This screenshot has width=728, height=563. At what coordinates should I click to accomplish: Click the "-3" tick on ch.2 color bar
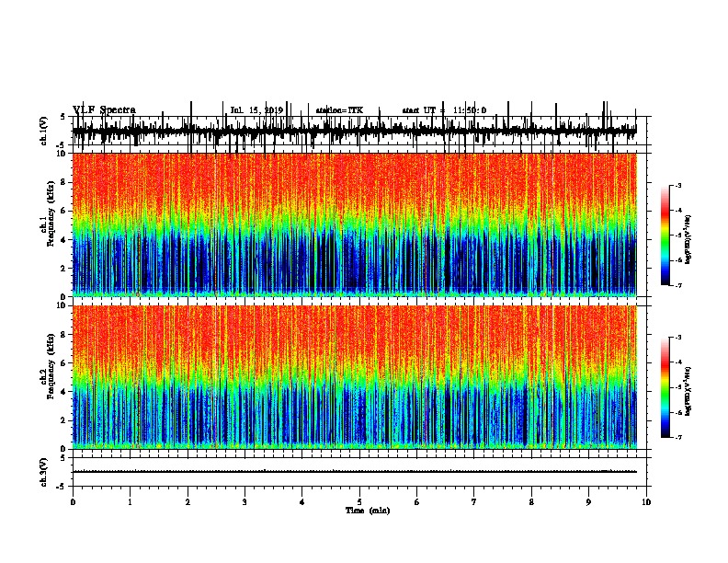coord(678,338)
